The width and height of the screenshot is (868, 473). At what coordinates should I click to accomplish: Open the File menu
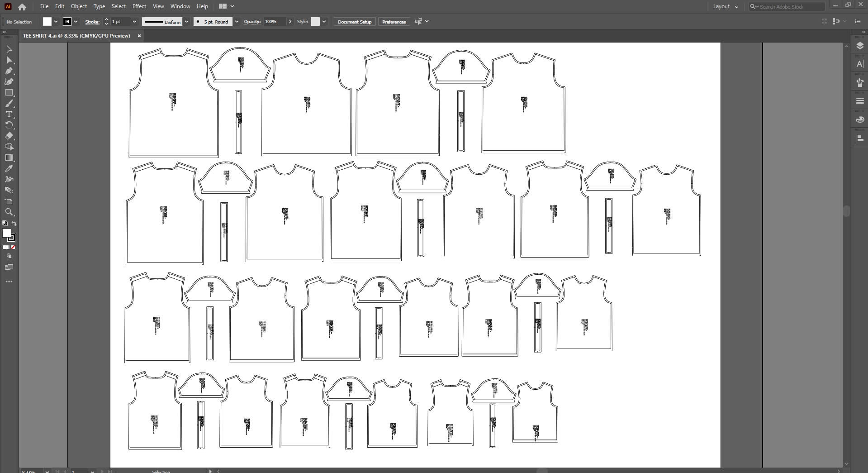[x=44, y=6]
